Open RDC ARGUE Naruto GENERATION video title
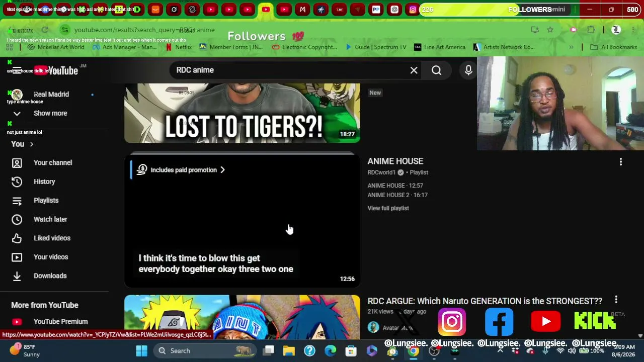The image size is (644, 362). [485, 301]
